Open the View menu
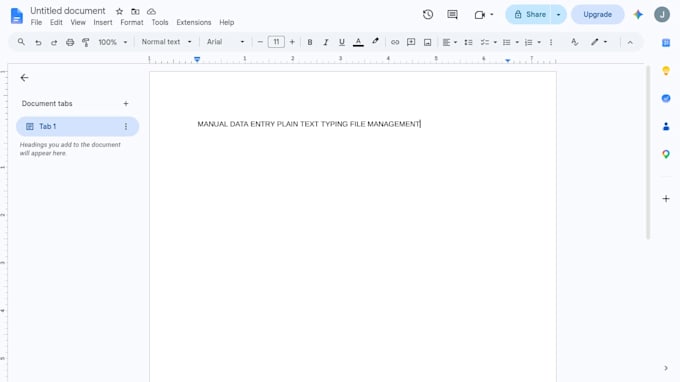The height and width of the screenshot is (382, 680). click(78, 23)
